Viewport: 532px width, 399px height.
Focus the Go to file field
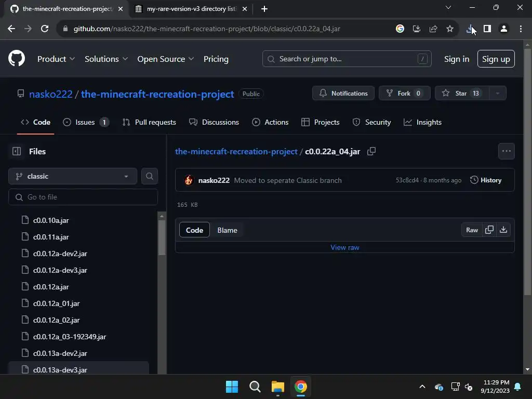pos(83,197)
